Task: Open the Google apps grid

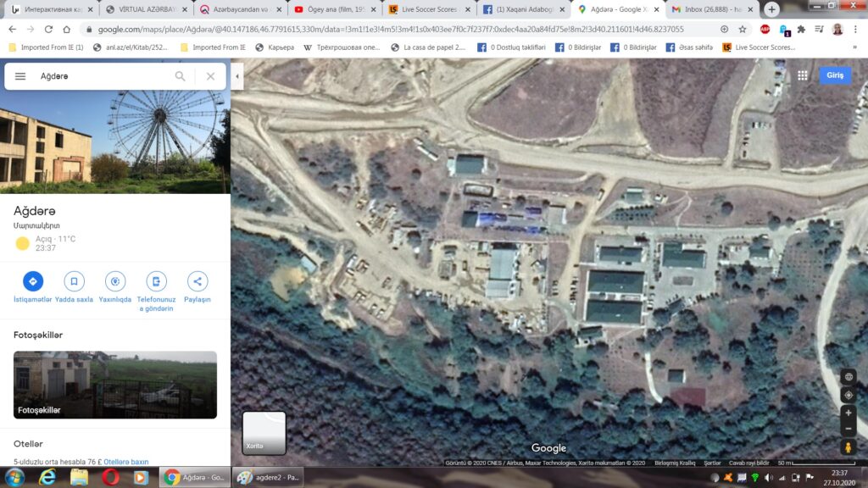Action: (x=802, y=75)
